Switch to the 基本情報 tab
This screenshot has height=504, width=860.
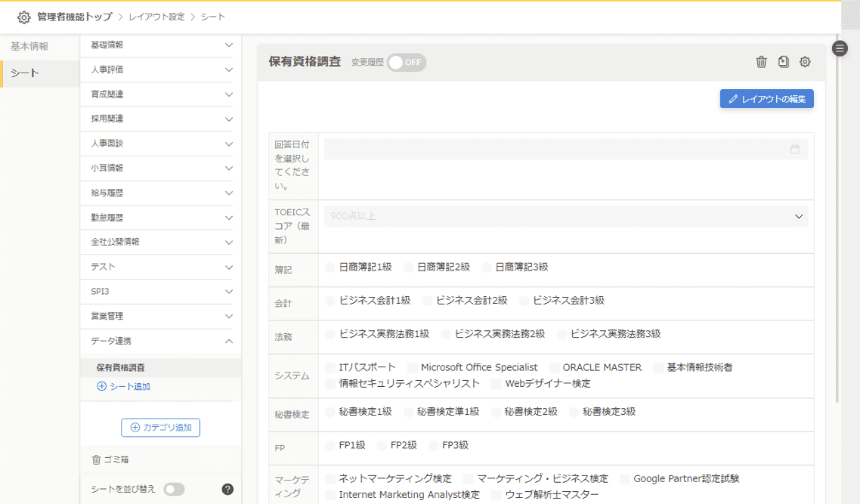coord(29,46)
